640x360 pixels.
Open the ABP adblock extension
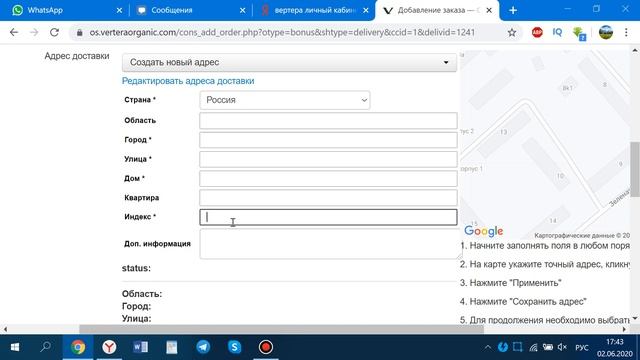pos(537,32)
